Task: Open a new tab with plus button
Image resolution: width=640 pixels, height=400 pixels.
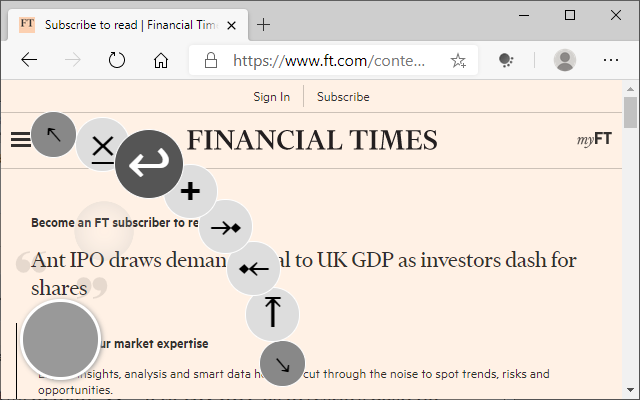Action: 264,24
